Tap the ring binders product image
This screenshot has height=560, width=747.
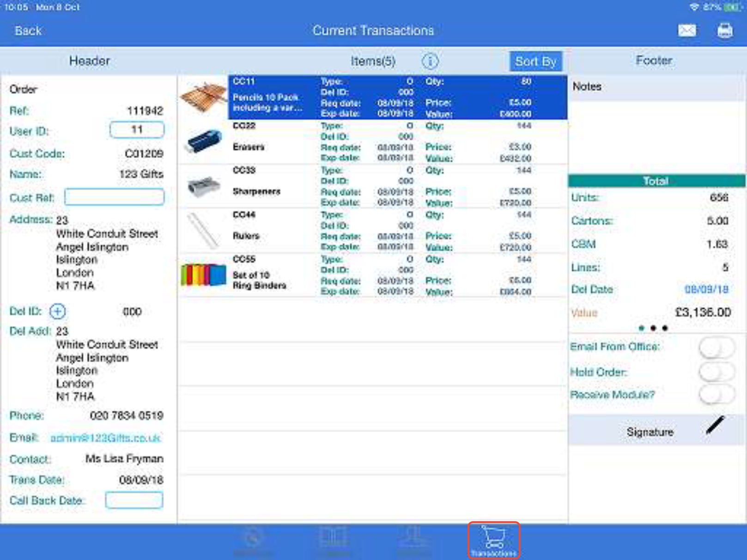click(203, 275)
